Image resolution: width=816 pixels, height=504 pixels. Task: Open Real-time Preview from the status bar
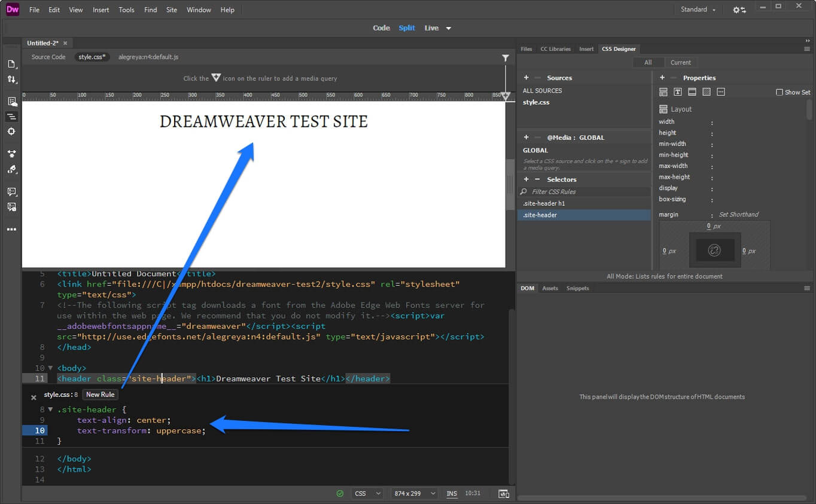coord(503,493)
